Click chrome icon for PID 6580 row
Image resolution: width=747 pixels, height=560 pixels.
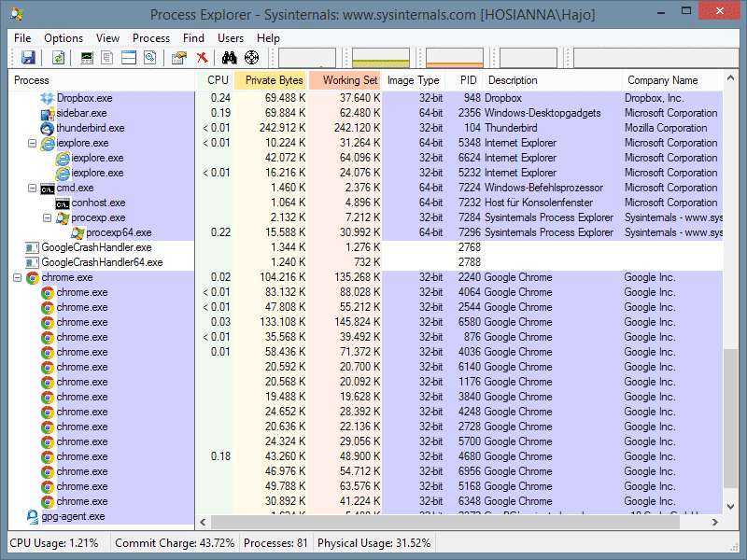48,322
